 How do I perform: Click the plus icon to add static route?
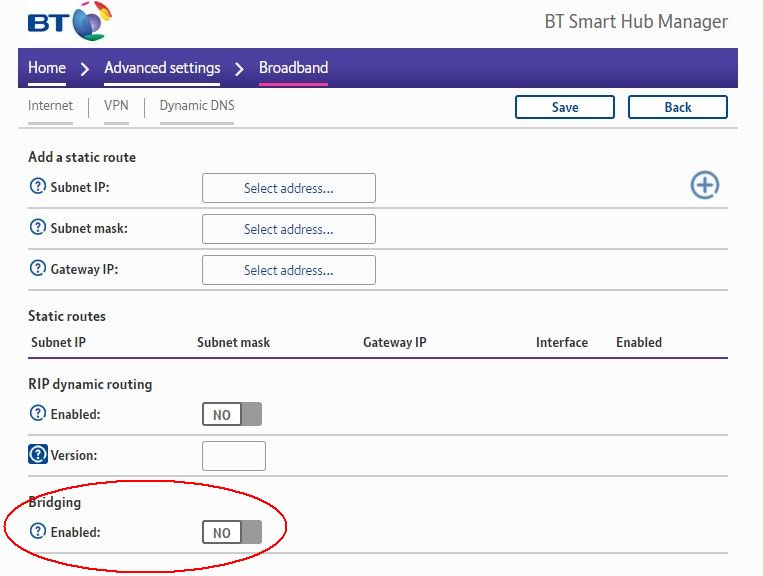pyautogui.click(x=705, y=185)
